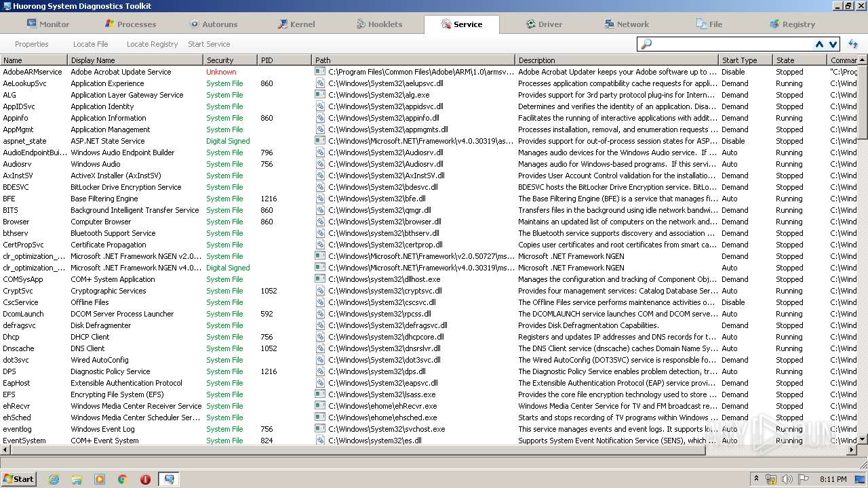
Task: Open the Autoruns tab
Action: 214,24
